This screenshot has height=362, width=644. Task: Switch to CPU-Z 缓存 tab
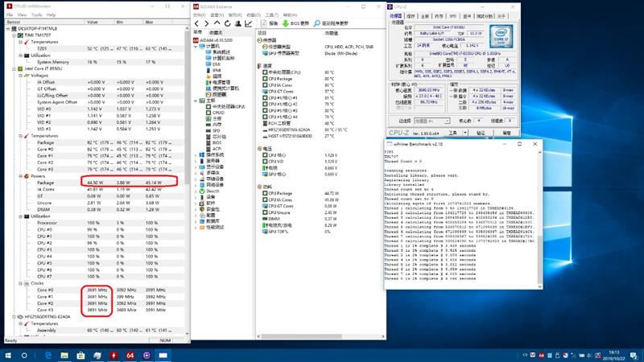click(x=411, y=16)
